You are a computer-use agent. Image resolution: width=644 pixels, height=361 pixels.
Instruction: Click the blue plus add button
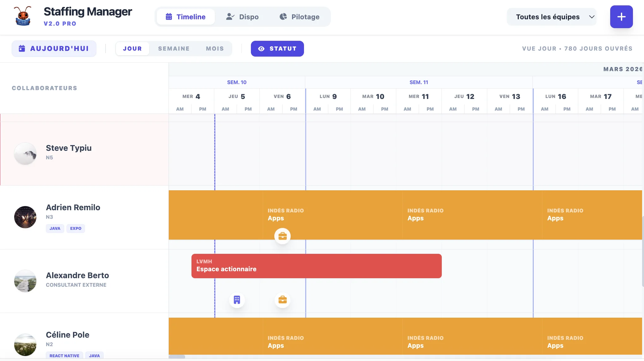[621, 17]
